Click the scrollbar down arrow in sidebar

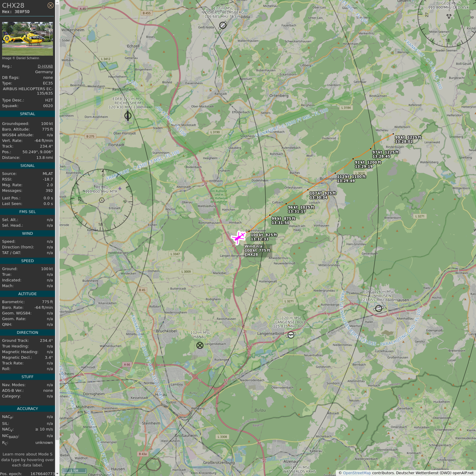pos(57,474)
